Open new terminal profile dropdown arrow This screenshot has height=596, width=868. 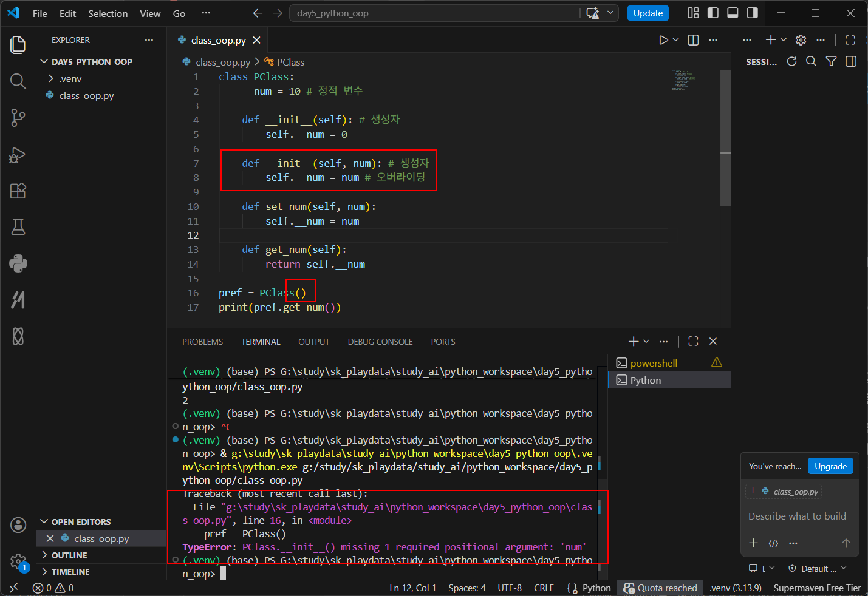point(646,342)
